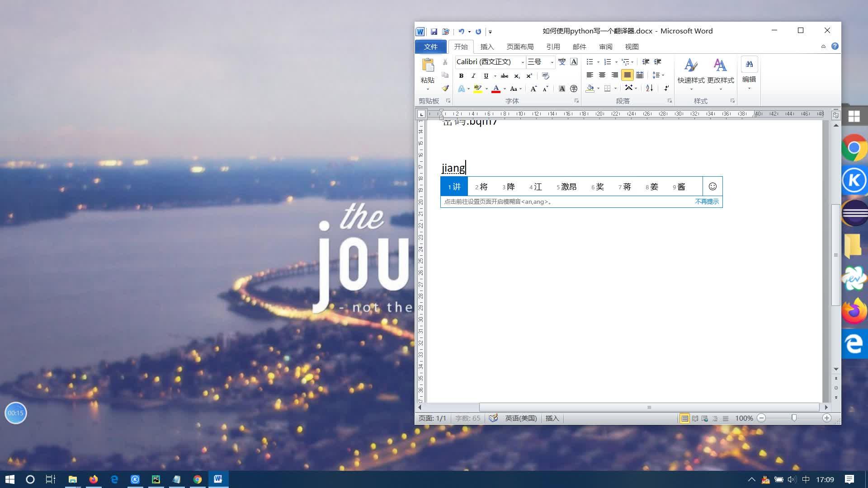Open Word from the Windows taskbar
Screen dimensions: 868x488
click(218, 479)
